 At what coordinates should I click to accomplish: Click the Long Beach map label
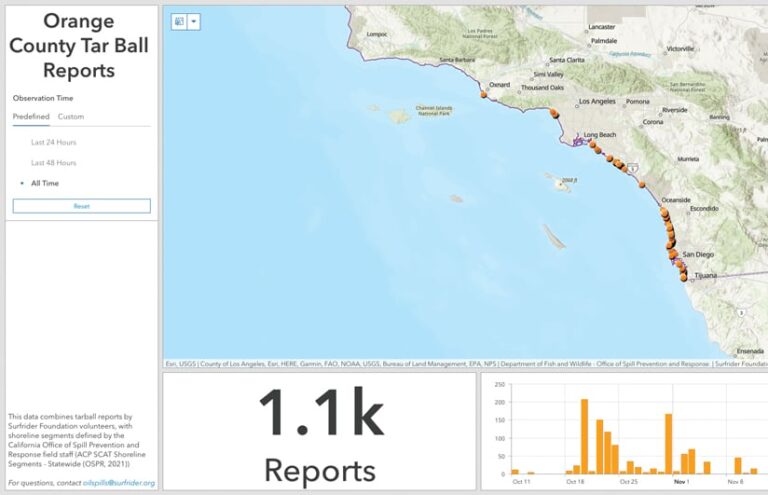[600, 135]
